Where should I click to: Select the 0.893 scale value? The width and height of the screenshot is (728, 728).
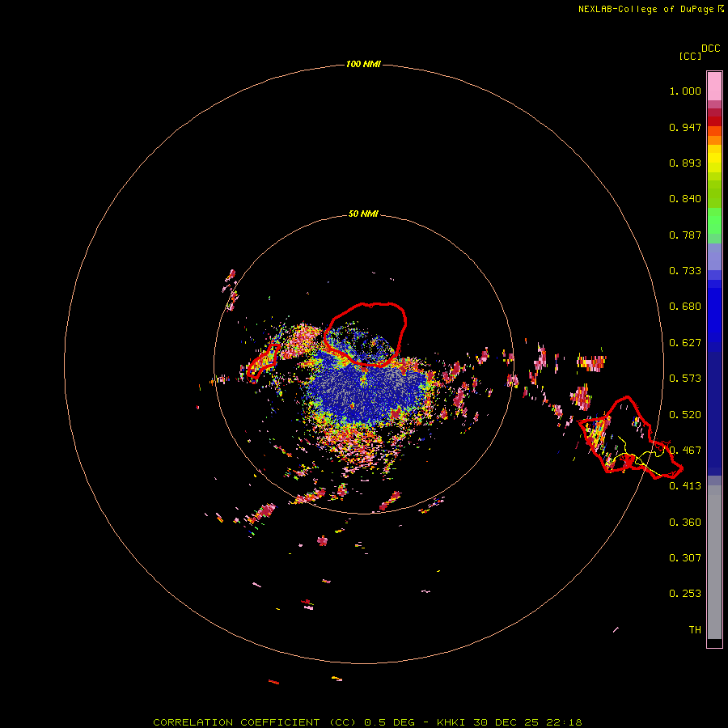click(685, 163)
